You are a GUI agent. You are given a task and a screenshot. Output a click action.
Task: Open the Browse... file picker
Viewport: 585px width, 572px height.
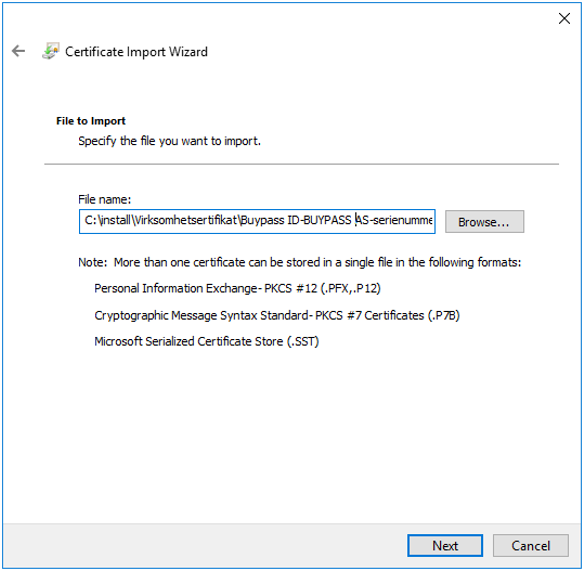tap(484, 222)
